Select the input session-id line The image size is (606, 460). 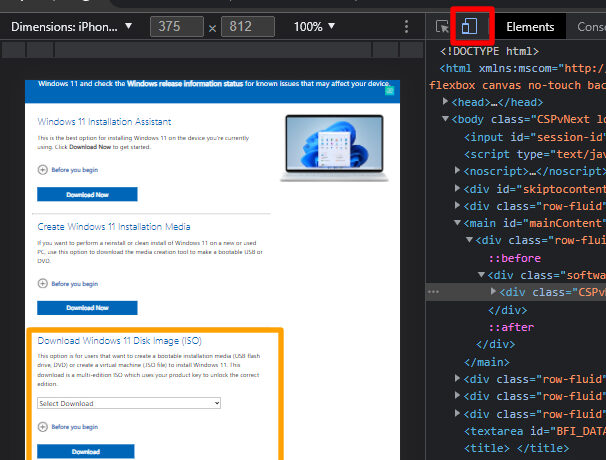tap(535, 137)
